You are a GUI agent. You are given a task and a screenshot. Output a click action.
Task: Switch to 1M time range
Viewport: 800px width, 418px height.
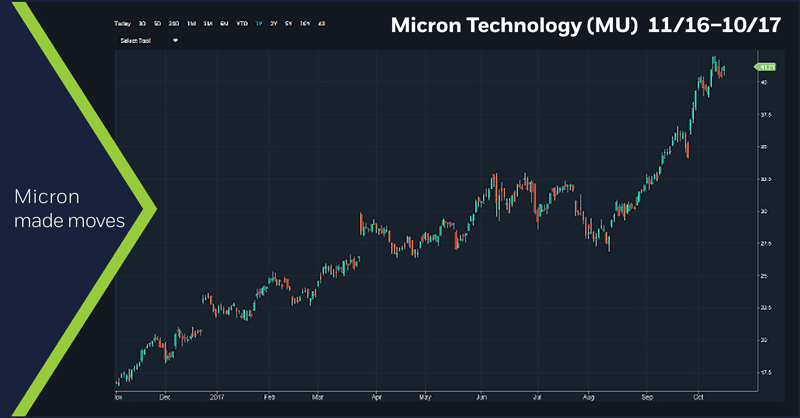191,21
